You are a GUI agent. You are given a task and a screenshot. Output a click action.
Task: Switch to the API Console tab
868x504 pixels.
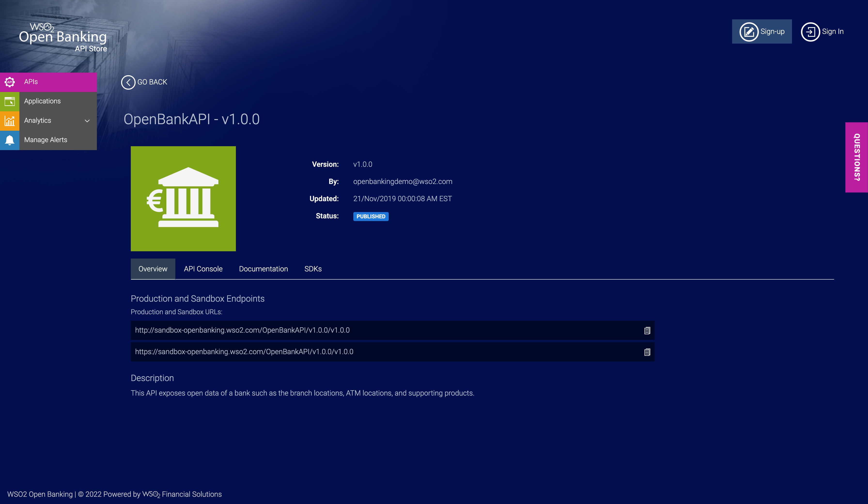pos(203,269)
